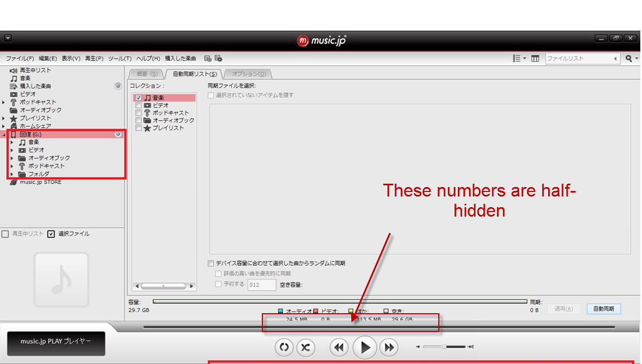Viewport: 642px width, 364px height.
Task: Open the ツール(T) menu
Action: pyautogui.click(x=119, y=59)
